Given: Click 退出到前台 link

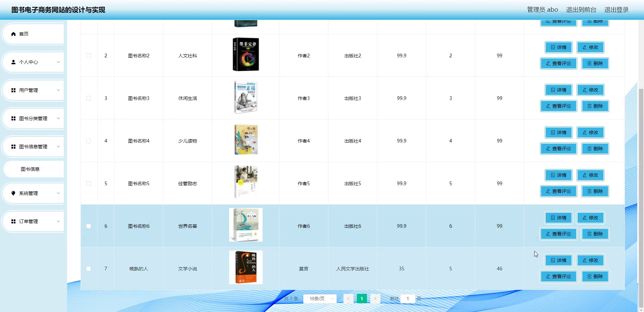Looking at the screenshot, I should (581, 10).
